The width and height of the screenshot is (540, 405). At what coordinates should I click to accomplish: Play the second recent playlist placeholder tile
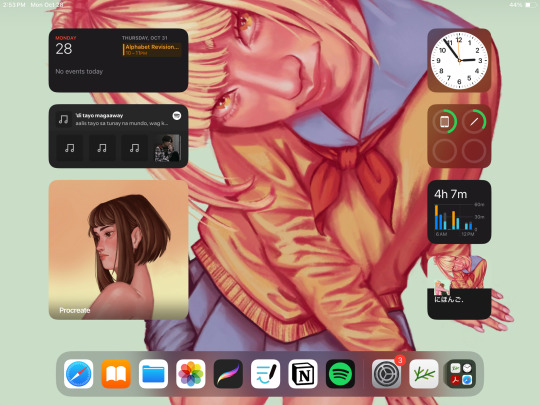[102, 148]
